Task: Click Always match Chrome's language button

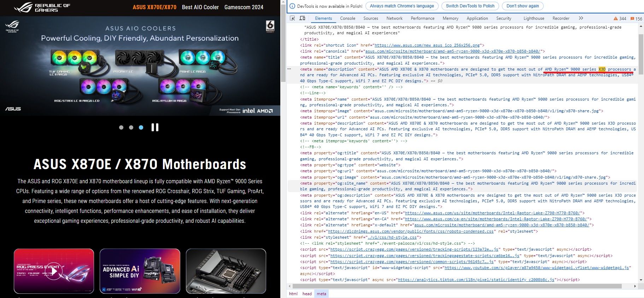Action: [402, 6]
